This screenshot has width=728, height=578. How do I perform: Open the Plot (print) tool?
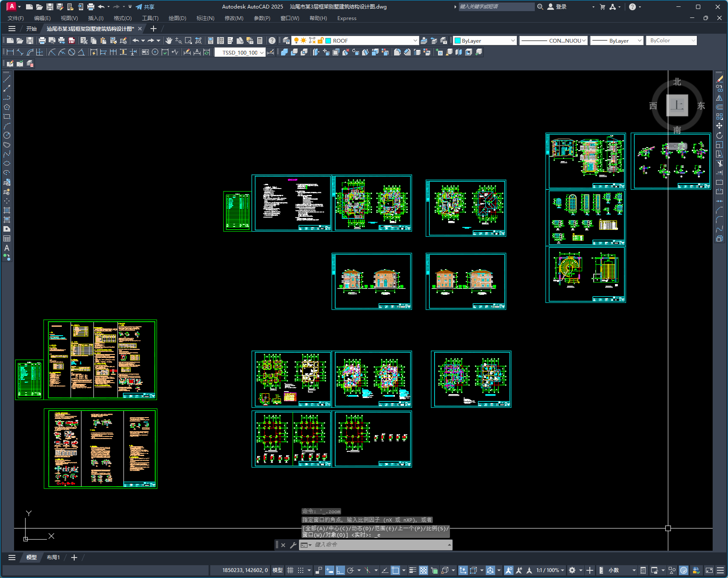click(x=42, y=41)
